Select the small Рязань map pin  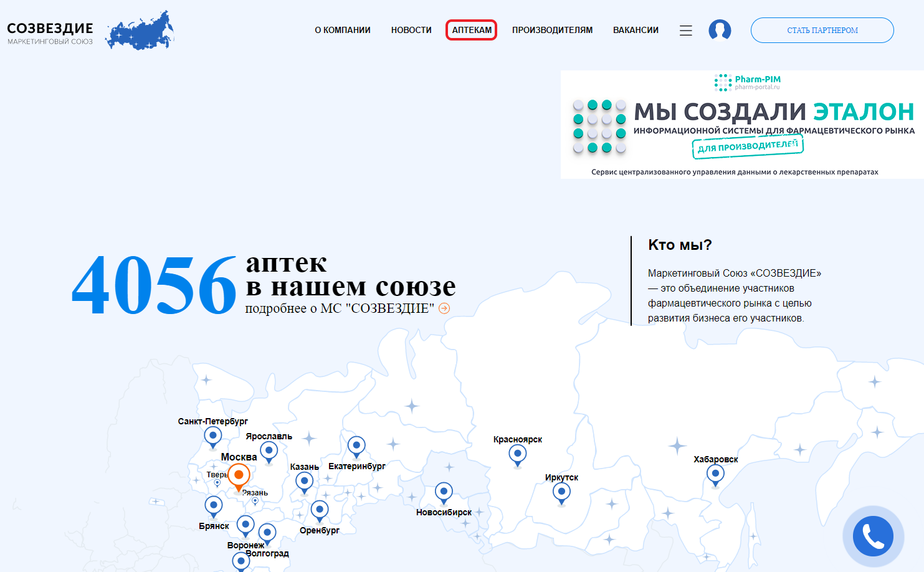pyautogui.click(x=255, y=502)
